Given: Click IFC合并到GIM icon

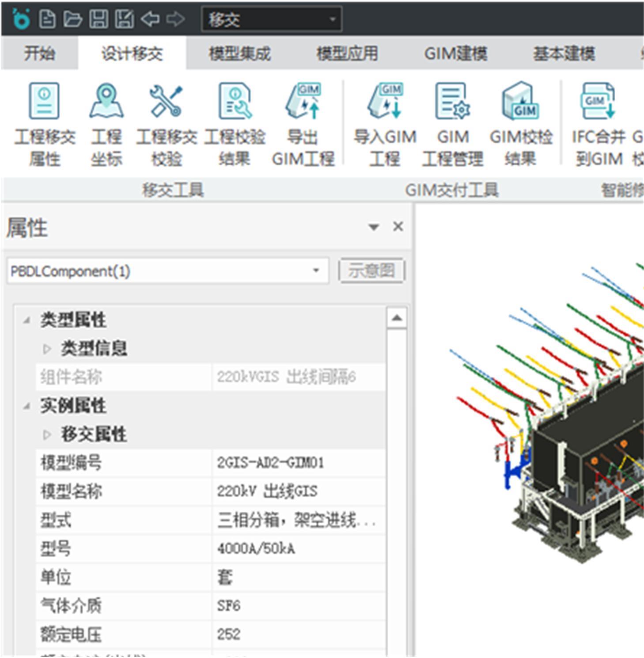Looking at the screenshot, I should click(x=598, y=102).
